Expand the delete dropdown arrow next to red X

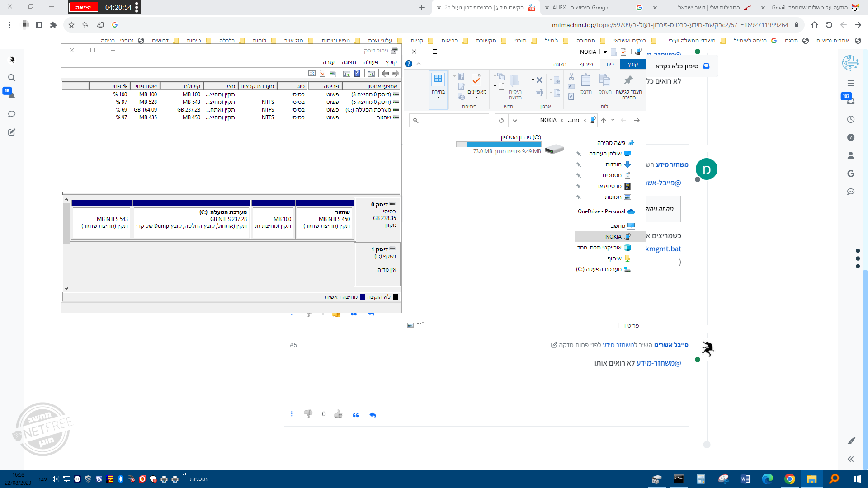coord(533,80)
